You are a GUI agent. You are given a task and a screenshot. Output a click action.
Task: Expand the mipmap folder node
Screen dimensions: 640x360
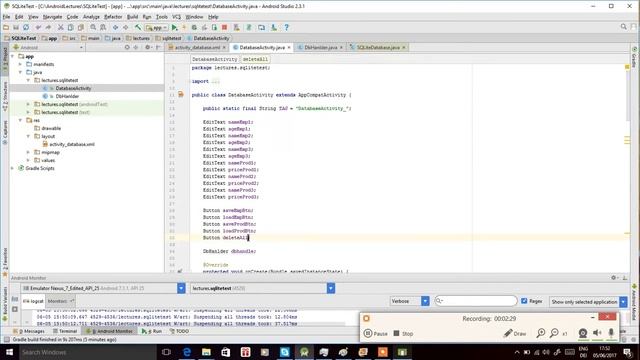click(28, 152)
